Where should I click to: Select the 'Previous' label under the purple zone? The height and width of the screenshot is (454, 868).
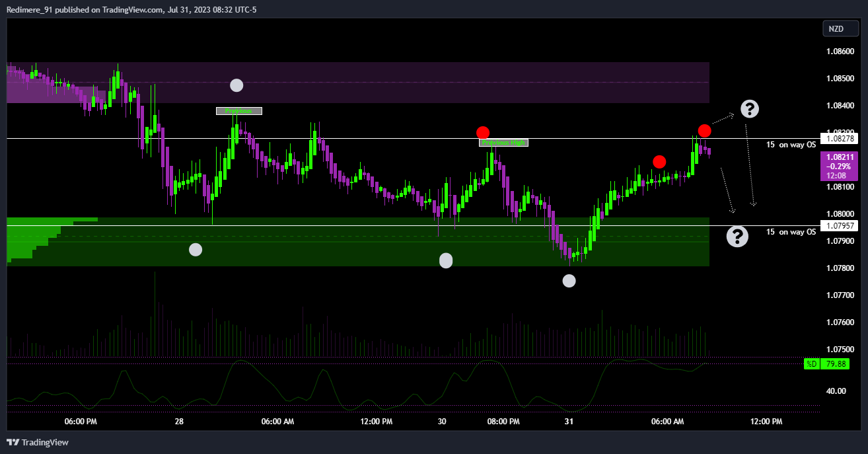pos(239,111)
